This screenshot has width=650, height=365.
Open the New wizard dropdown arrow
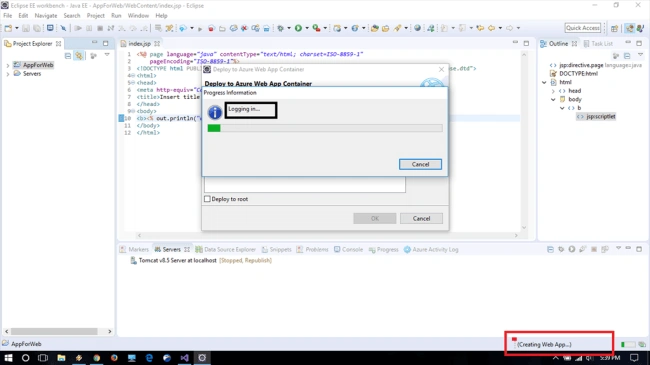(x=17, y=28)
